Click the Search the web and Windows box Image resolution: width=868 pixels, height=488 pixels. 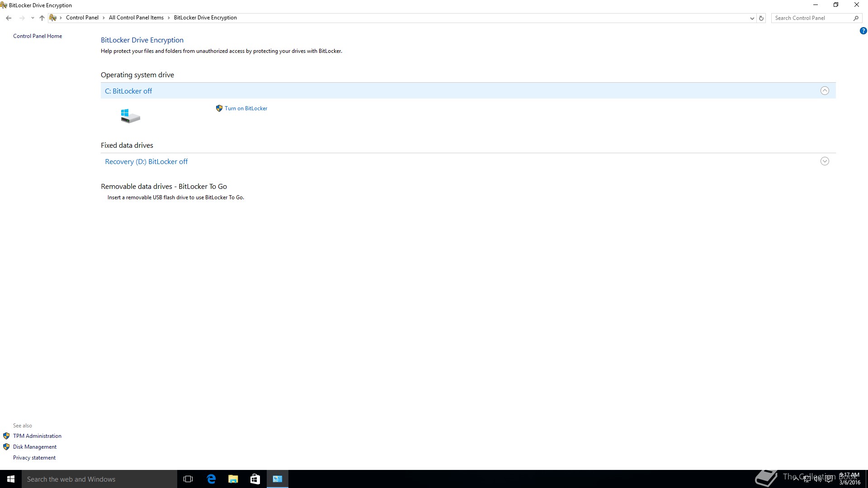[x=99, y=479]
